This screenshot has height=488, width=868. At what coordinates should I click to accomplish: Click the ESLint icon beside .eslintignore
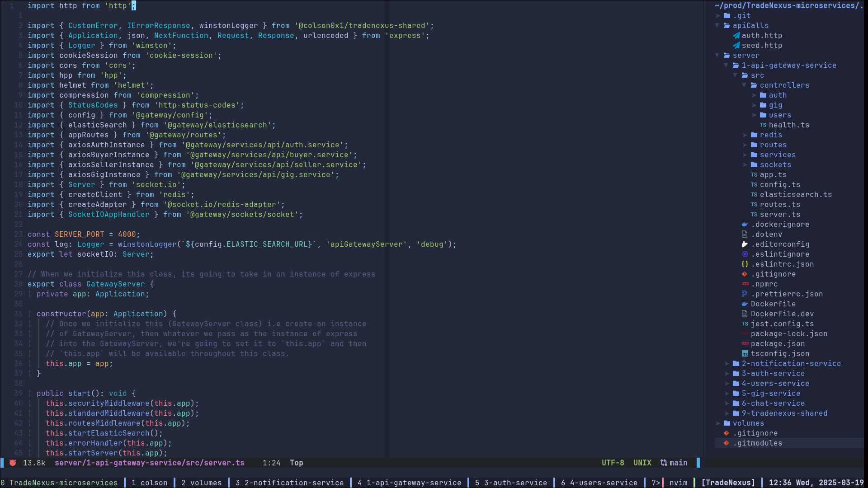[745, 254]
